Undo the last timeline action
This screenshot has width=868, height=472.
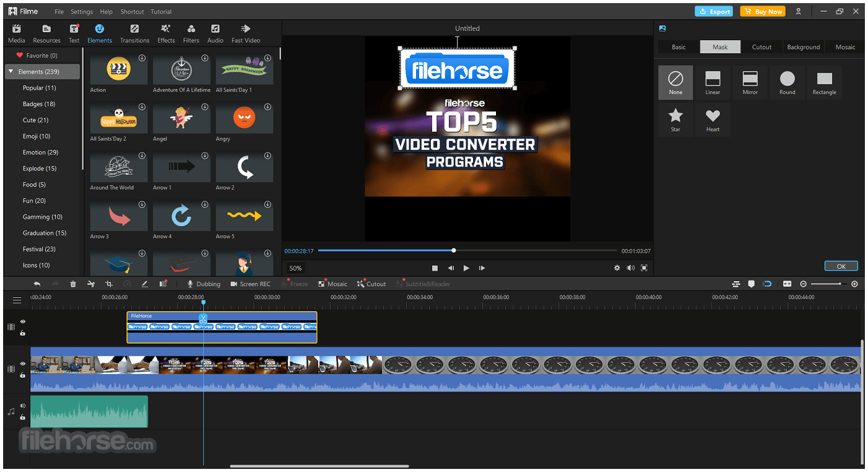(37, 284)
